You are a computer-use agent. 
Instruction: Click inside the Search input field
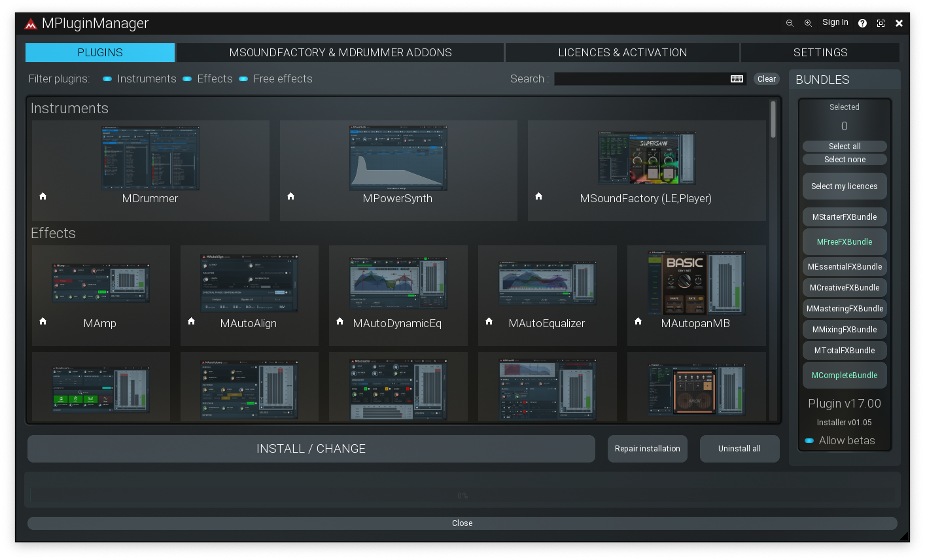(641, 79)
